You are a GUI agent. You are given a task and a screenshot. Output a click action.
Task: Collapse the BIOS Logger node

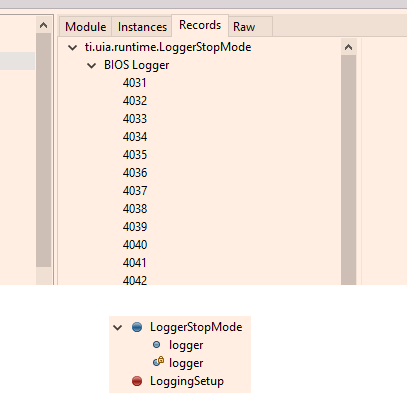[91, 66]
